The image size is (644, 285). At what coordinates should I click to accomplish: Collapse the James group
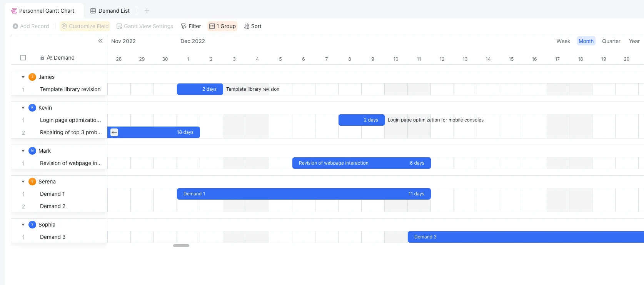point(23,77)
